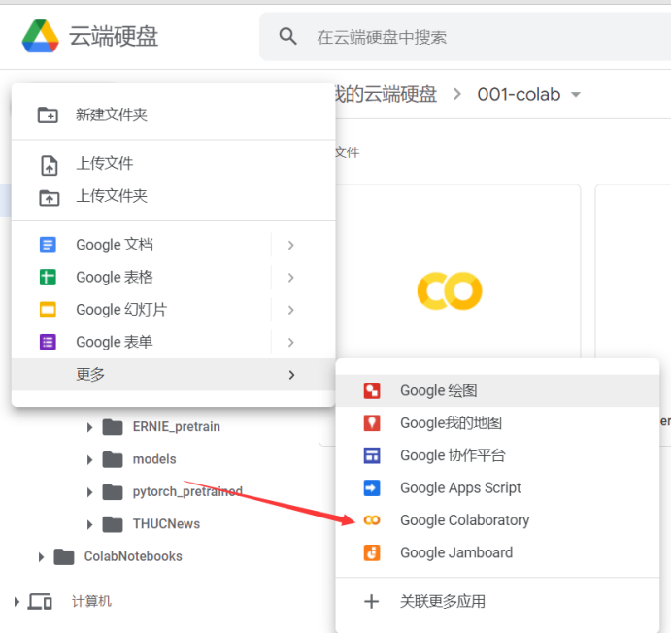Select the THUCNews folder label
This screenshot has width=672, height=634.
tap(166, 524)
